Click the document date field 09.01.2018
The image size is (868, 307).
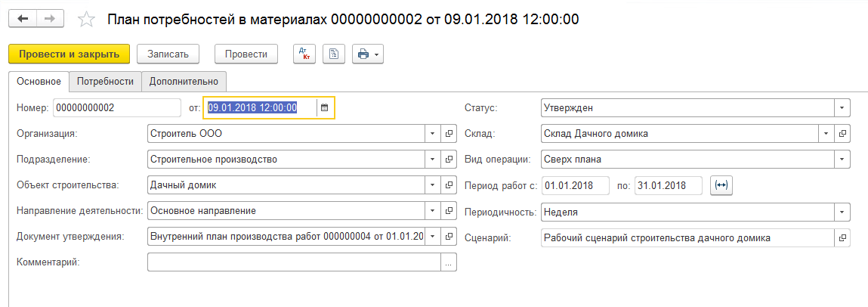(260, 108)
